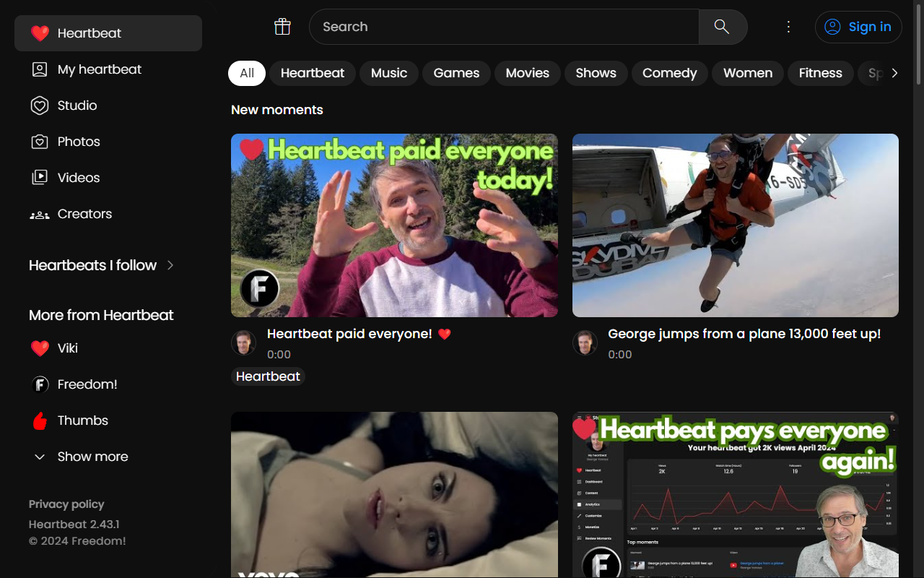
Task: Click 0:00 duration under George jumps video
Action: tap(620, 355)
